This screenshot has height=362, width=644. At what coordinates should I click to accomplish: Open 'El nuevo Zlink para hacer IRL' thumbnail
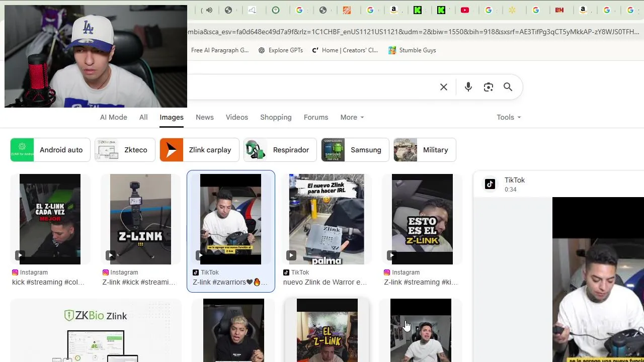327,219
